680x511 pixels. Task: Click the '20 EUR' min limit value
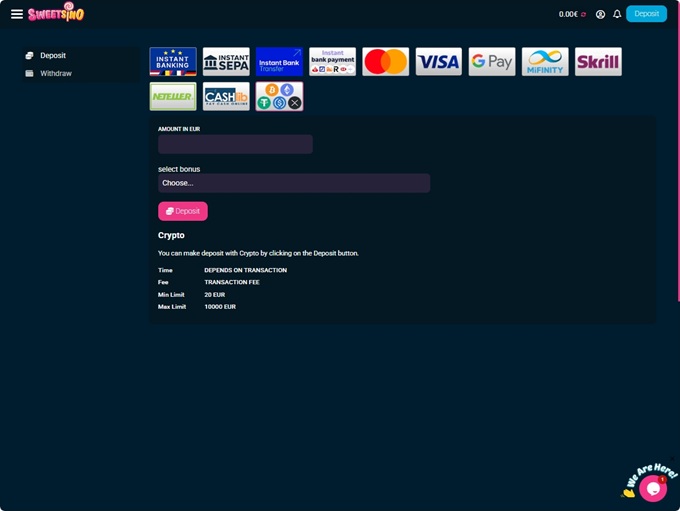click(215, 295)
